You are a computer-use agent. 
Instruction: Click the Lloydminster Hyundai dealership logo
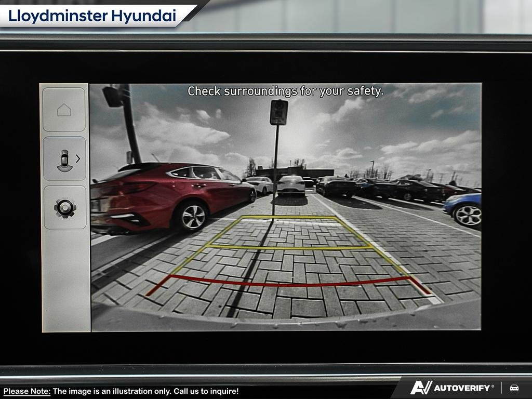(91, 16)
